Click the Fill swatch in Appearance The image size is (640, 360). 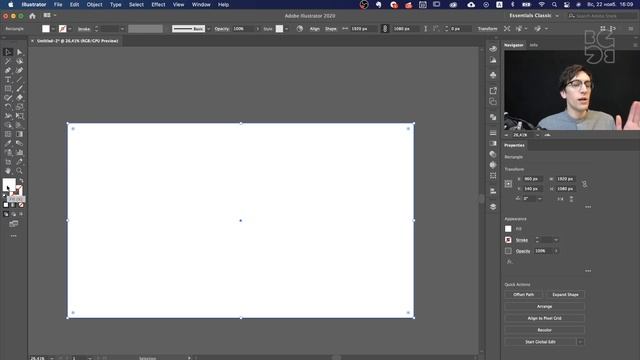click(508, 229)
